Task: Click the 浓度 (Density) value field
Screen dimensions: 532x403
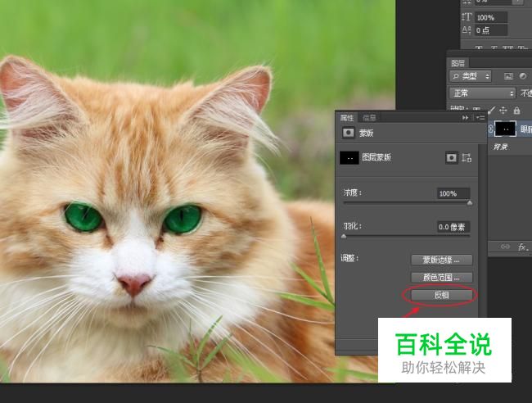Action: (x=453, y=193)
